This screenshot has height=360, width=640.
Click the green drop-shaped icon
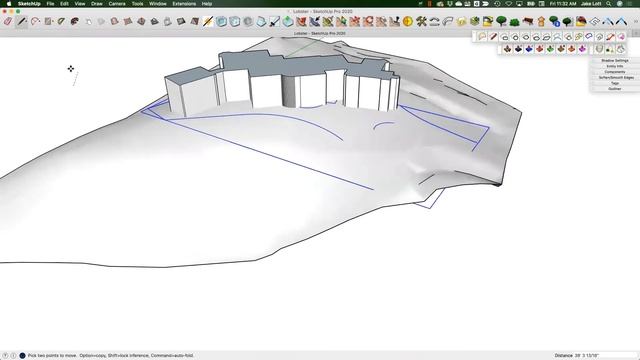click(x=550, y=49)
